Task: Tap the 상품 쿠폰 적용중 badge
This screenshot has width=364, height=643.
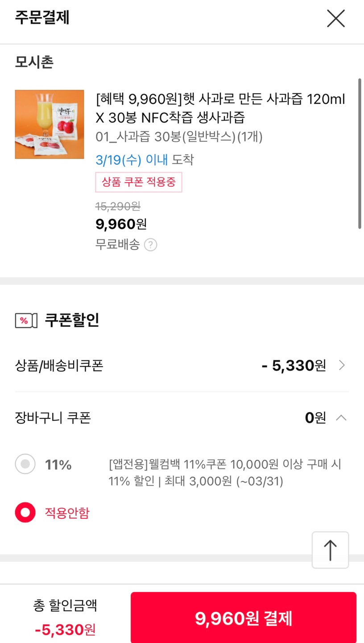Action: pyautogui.click(x=139, y=182)
